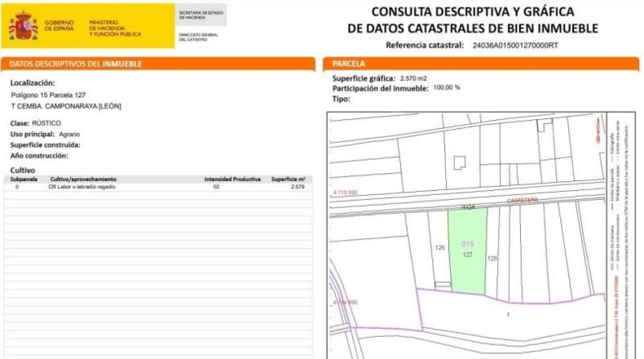Click 'DE DATOS CATASTRALES DE BIEN INMUEBLE' heading
This screenshot has width=644, height=359.
click(473, 29)
